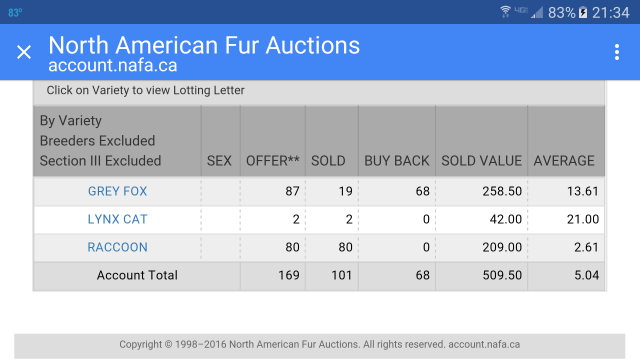The width and height of the screenshot is (640, 360).
Task: Select the account.nafa.ca address text
Action: (x=113, y=65)
